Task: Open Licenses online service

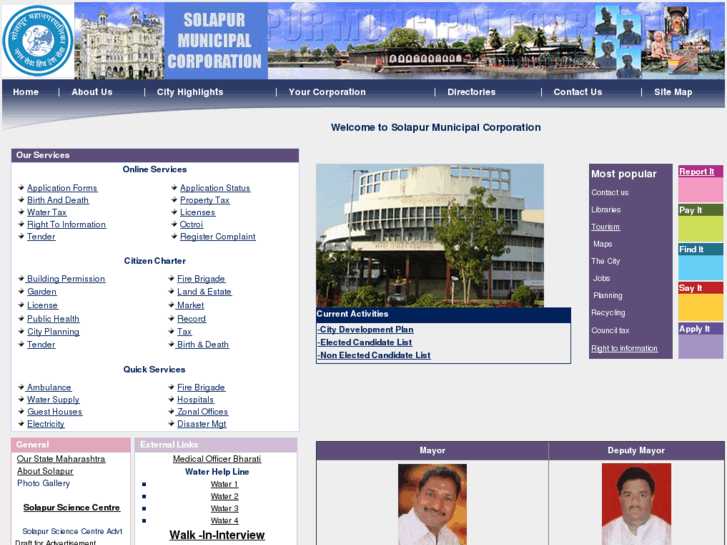Action: point(198,212)
